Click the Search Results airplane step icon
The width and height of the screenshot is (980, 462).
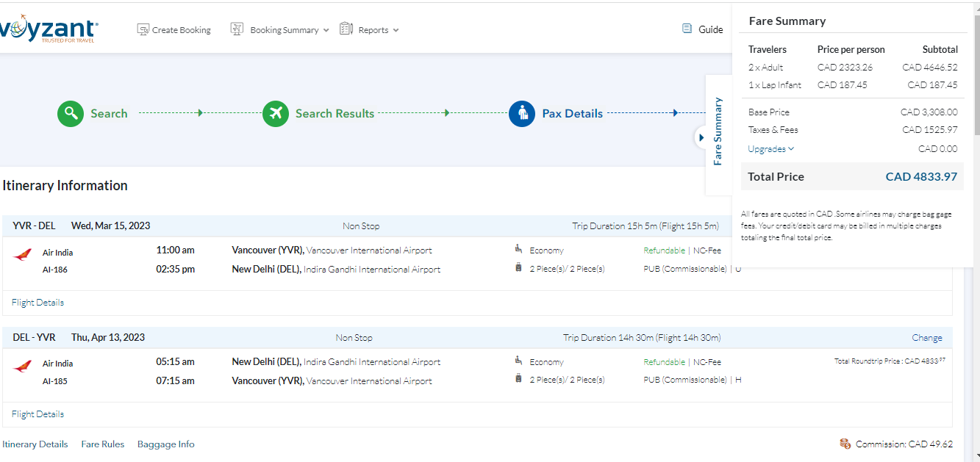pos(276,113)
